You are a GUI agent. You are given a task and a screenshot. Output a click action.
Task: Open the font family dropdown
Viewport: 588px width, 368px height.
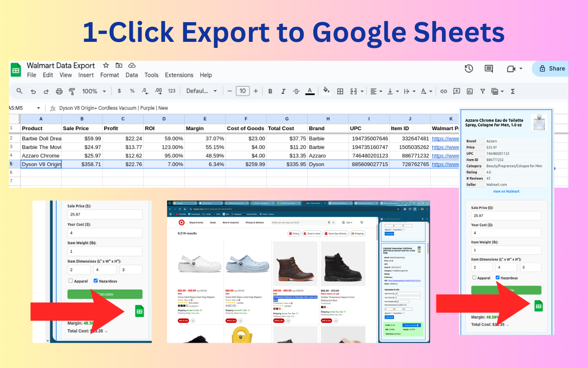pyautogui.click(x=202, y=91)
